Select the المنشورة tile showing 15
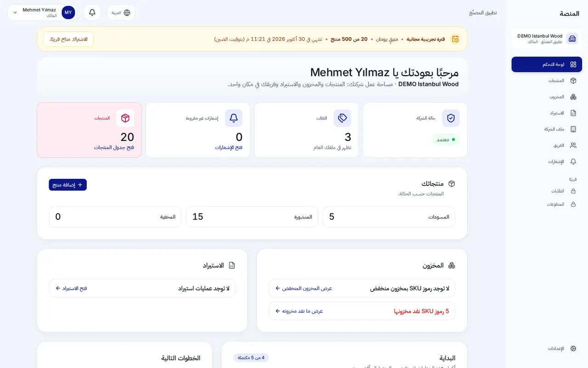 coord(252,217)
